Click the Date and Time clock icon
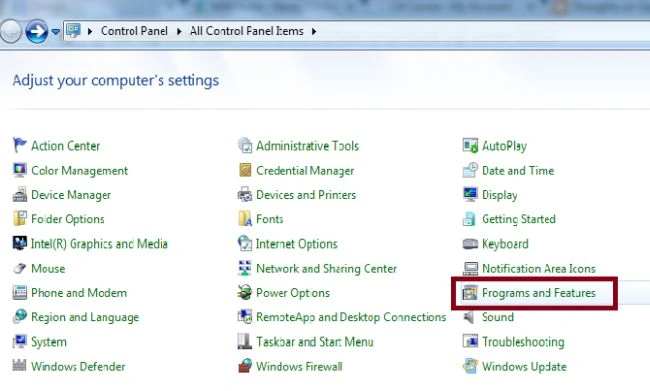650x391 pixels. [470, 170]
